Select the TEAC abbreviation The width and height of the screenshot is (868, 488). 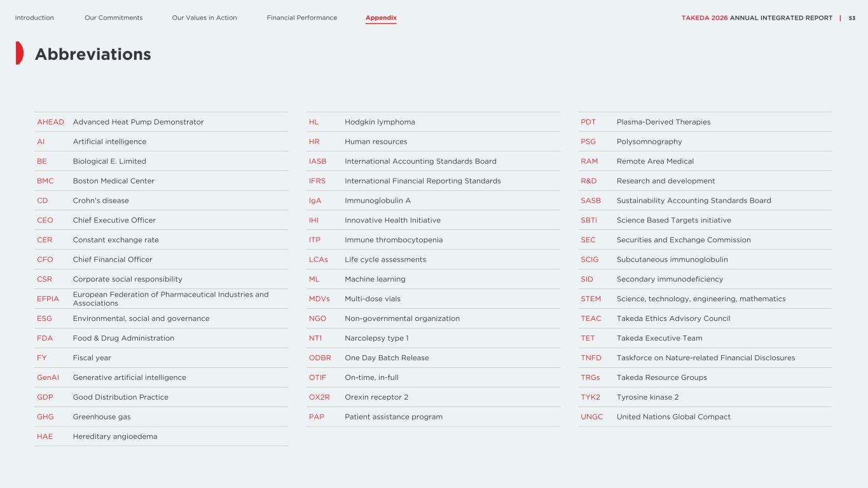click(591, 319)
